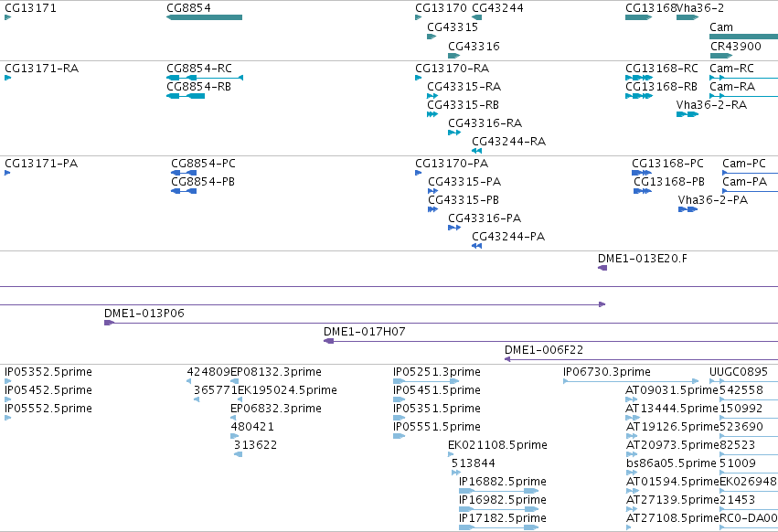Select the CR43900 gene label
The width and height of the screenshot is (778, 532).
tap(735, 46)
